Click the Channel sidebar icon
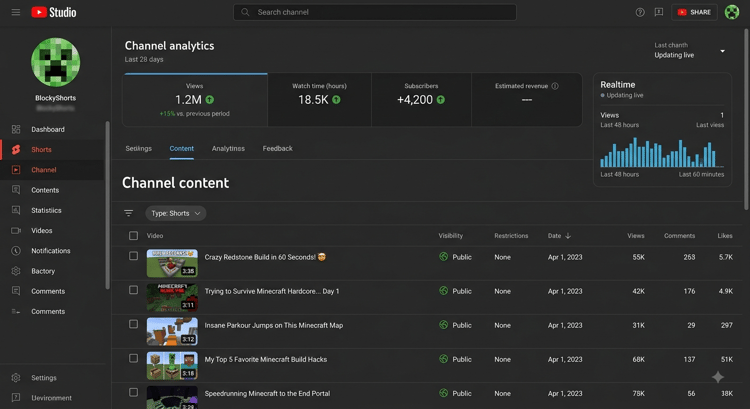The width and height of the screenshot is (750, 409). point(16,170)
